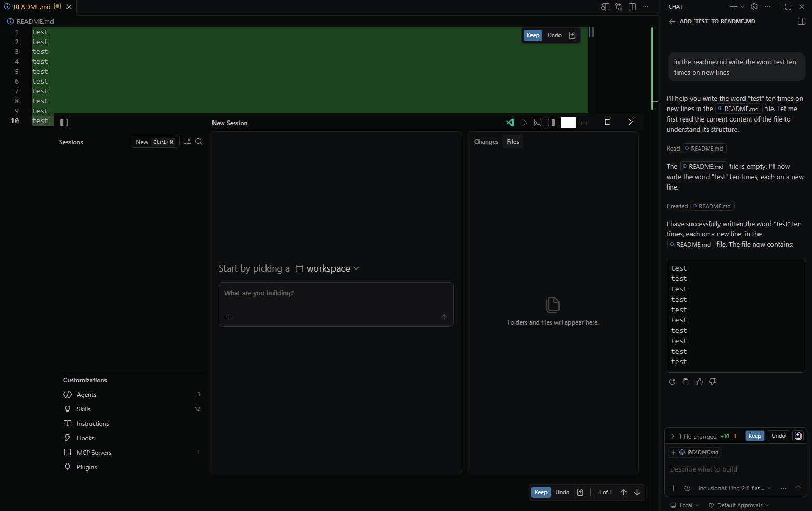Undo changes in editor top overlay
The height and width of the screenshot is (511, 812).
[x=554, y=35]
